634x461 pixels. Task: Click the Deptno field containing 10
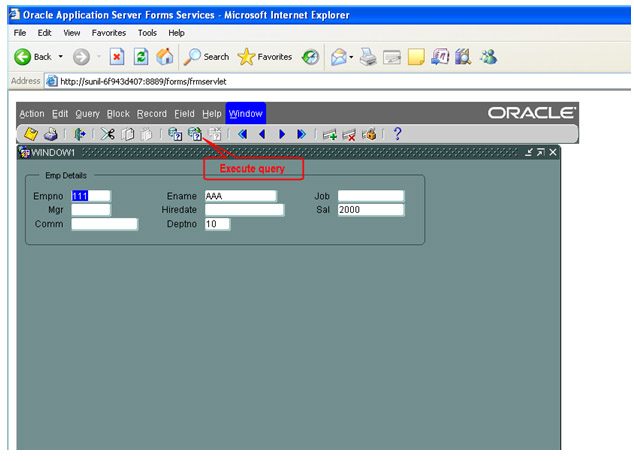point(218,224)
